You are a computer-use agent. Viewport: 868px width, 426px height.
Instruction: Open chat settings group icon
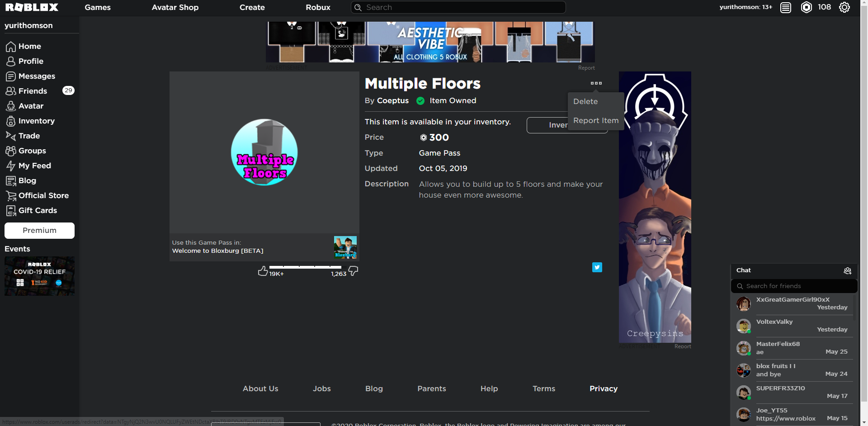point(848,270)
